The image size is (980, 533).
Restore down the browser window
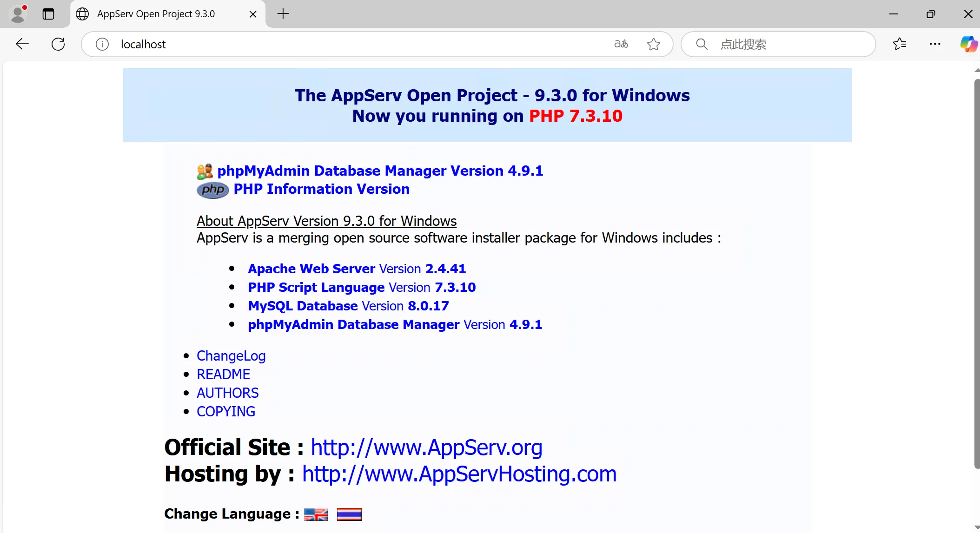coord(931,14)
